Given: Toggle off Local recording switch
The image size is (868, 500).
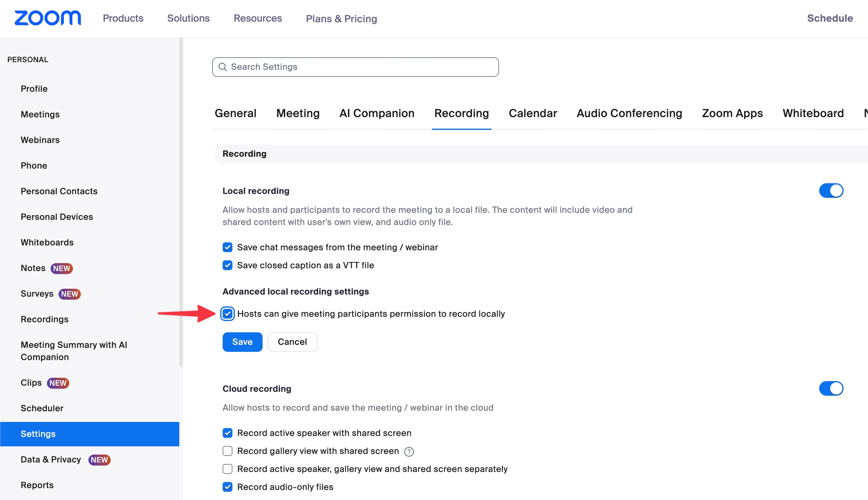Looking at the screenshot, I should pyautogui.click(x=831, y=191).
